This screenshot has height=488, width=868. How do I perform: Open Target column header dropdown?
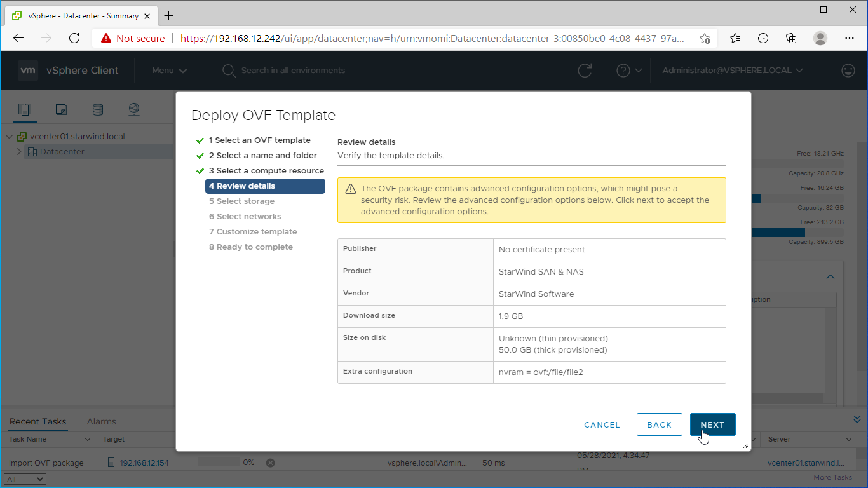(114, 439)
